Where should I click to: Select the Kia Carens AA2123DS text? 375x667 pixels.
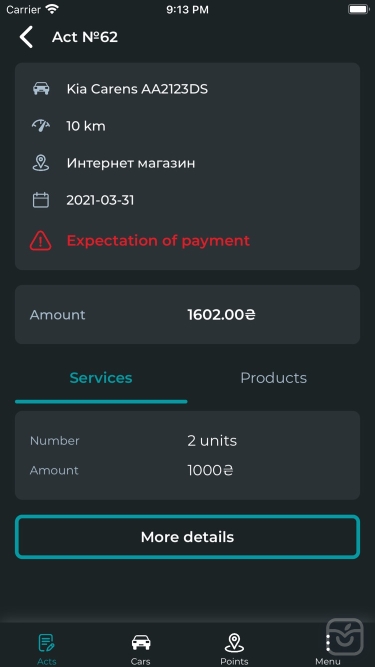137,89
